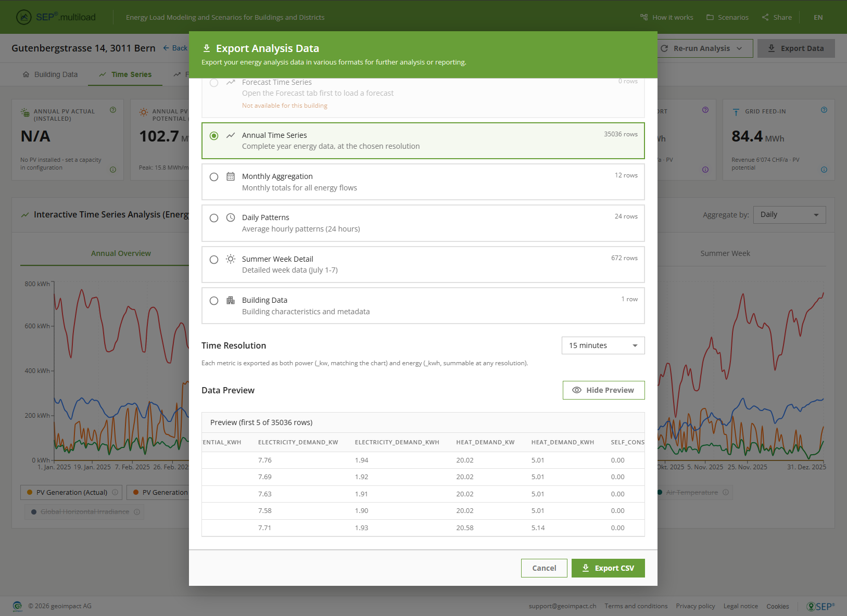This screenshot has height=616, width=847.
Task: Click info icon on Grid Feed-in card
Action: [x=824, y=170]
